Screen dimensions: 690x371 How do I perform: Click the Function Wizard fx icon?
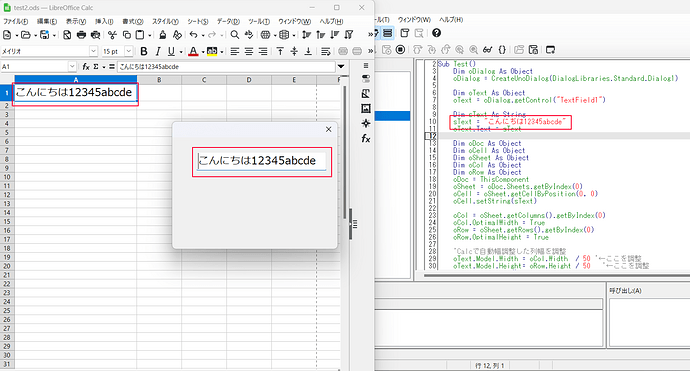(86, 66)
